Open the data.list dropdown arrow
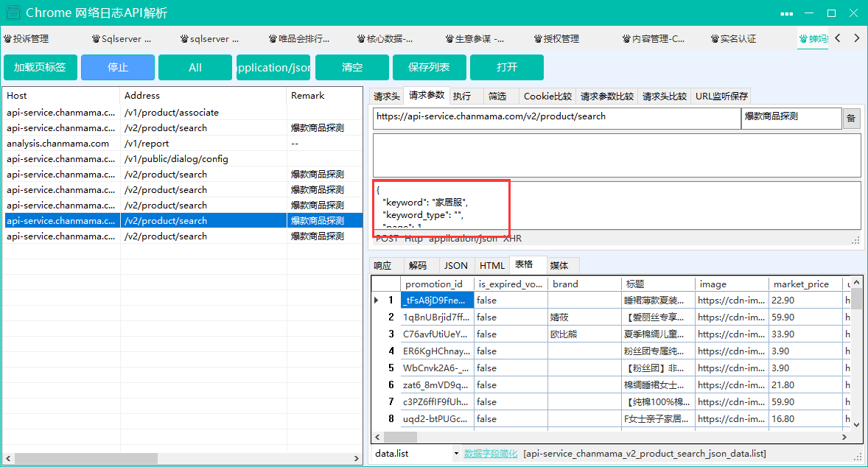Viewport: 868px width, 467px height. coord(456,454)
